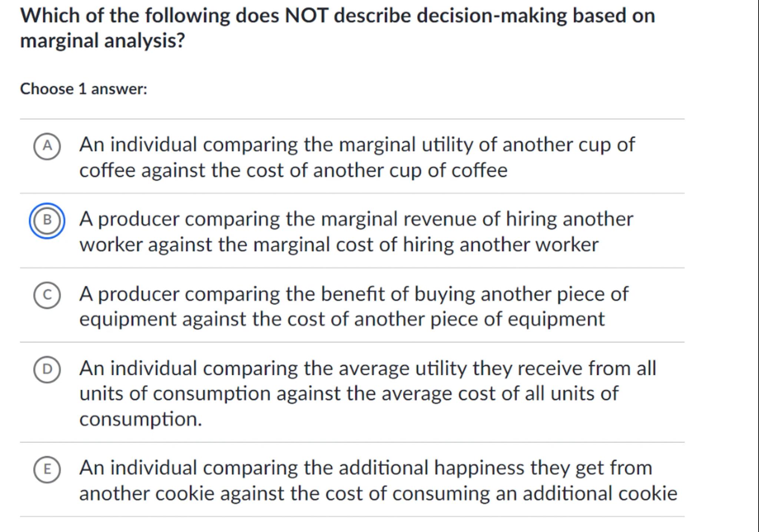Click the word 'NOT' in the question
The width and height of the screenshot is (759, 532).
point(306,16)
